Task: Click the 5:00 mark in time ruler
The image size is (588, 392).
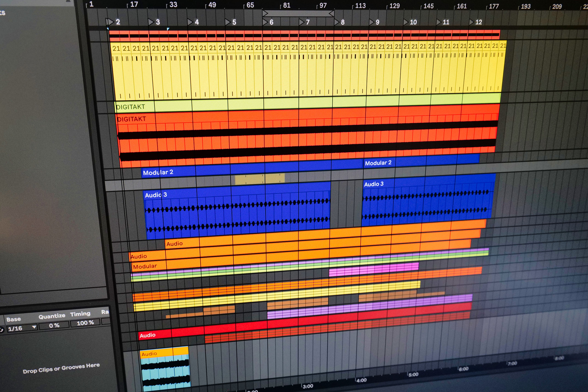Action: 413,375
